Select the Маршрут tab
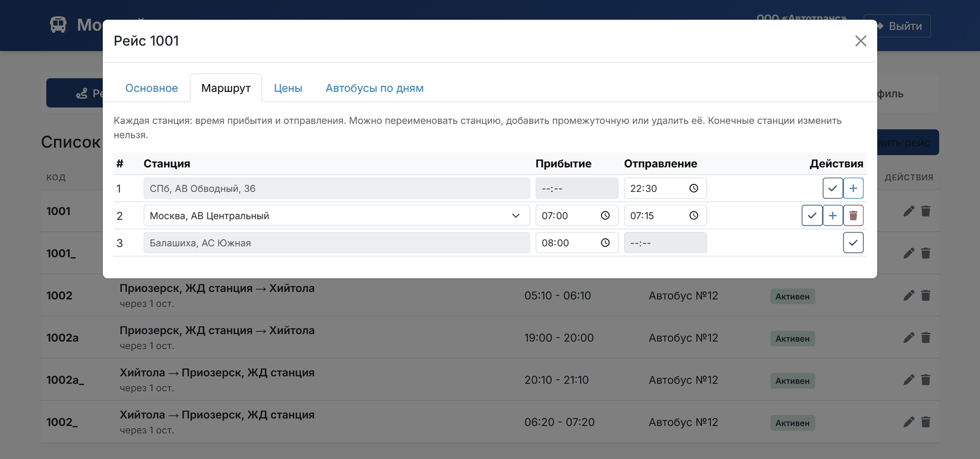 [226, 88]
